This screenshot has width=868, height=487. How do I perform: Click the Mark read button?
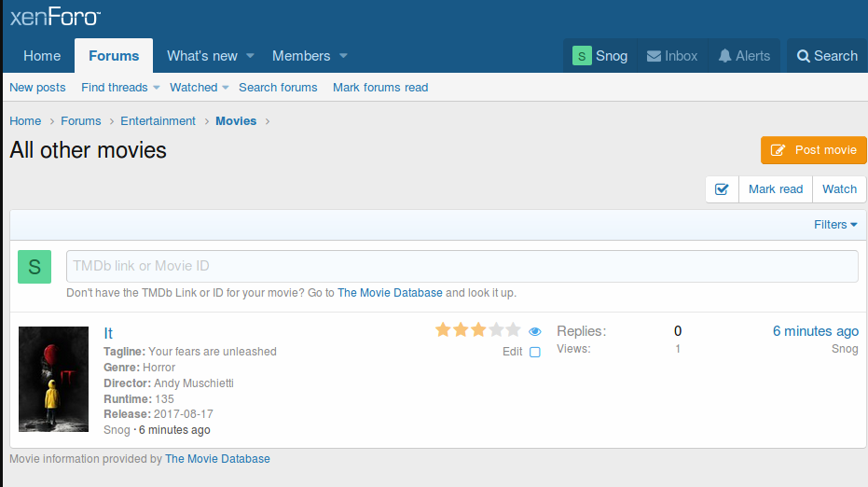click(776, 189)
